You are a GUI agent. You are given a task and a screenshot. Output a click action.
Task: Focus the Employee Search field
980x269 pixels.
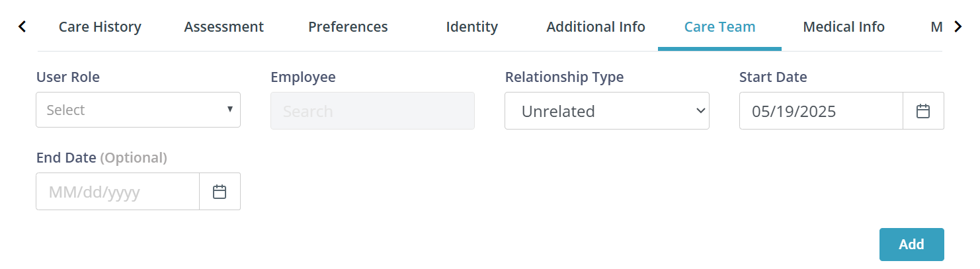point(372,111)
